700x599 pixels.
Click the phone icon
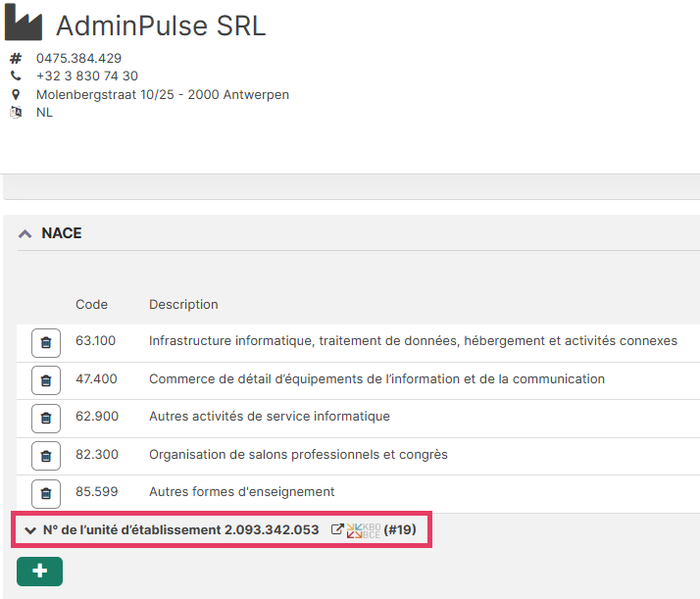point(16,75)
